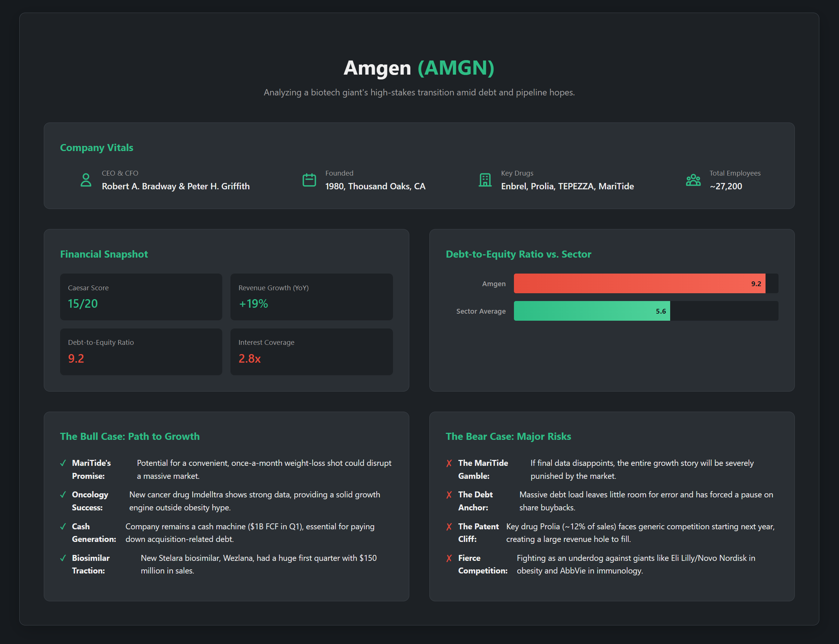Click the checkmark beside Oncology Success
The width and height of the screenshot is (839, 644).
pos(63,494)
